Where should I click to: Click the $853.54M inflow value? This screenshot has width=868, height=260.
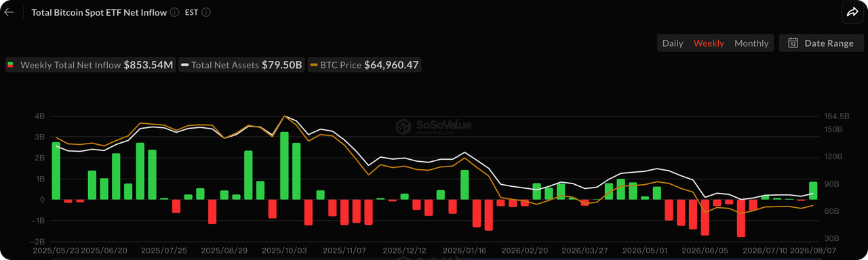tap(149, 65)
